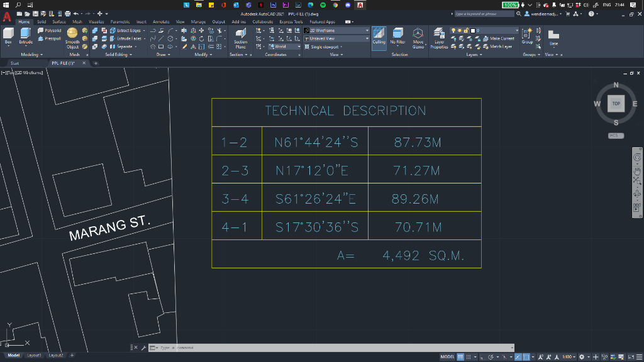This screenshot has height=362, width=644.
Task: Toggle snap mode in status bar
Action: pyautogui.click(x=469, y=356)
